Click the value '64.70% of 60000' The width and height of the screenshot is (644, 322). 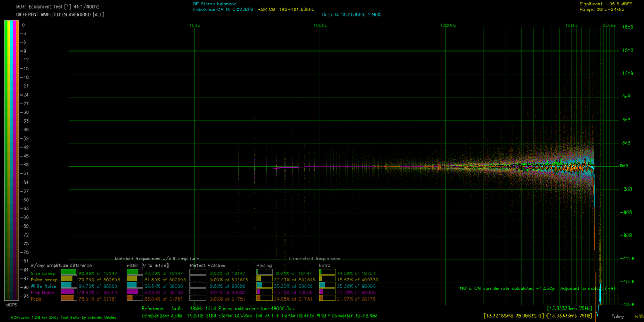pyautogui.click(x=98, y=286)
